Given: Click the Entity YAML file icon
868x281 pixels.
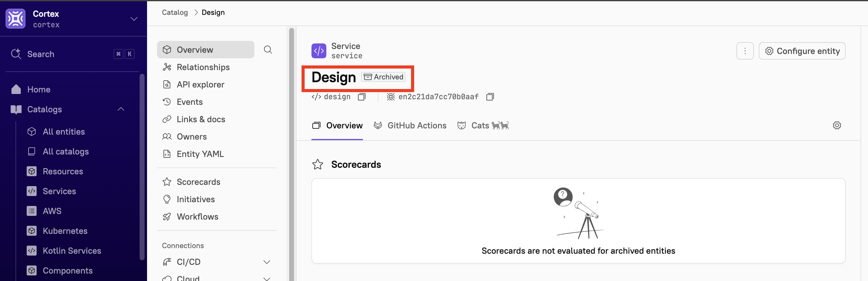Looking at the screenshot, I should (x=167, y=154).
